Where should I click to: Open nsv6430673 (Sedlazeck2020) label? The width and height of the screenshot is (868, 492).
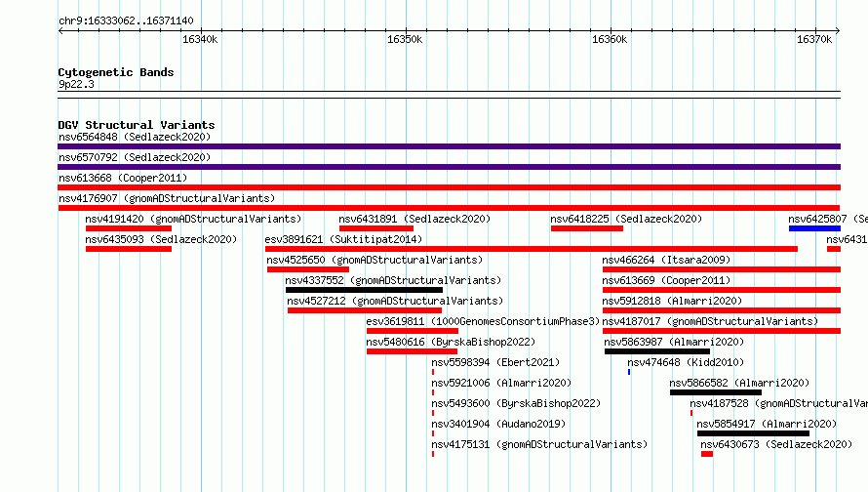tap(776, 444)
